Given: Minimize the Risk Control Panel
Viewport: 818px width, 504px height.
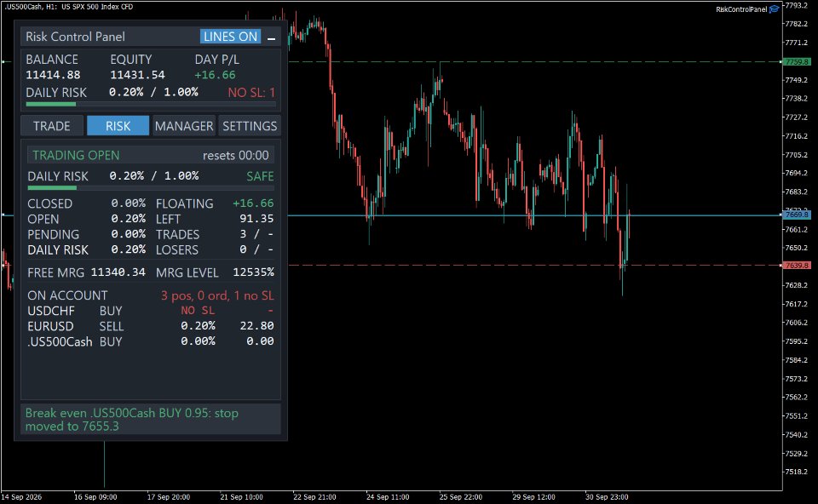Looking at the screenshot, I should click(271, 37).
